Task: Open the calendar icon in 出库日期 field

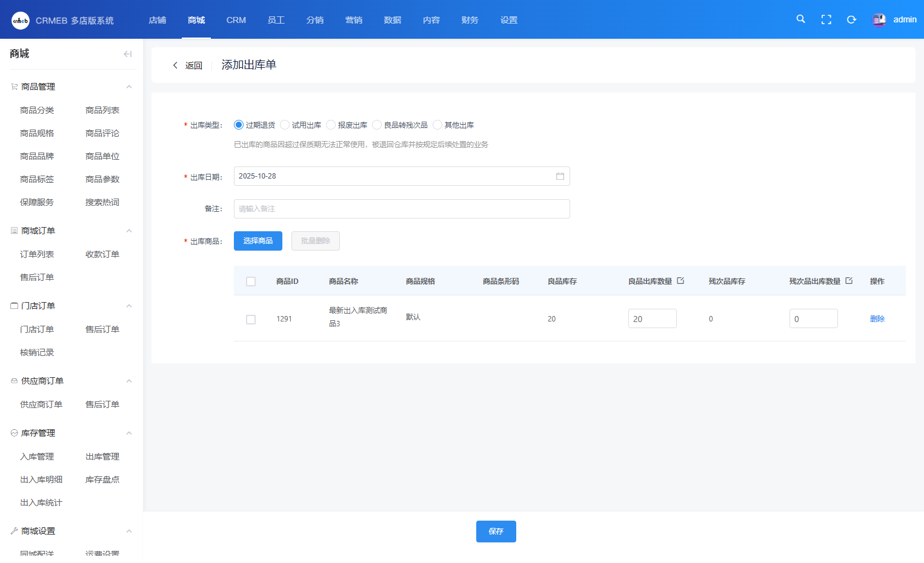Action: (x=560, y=176)
